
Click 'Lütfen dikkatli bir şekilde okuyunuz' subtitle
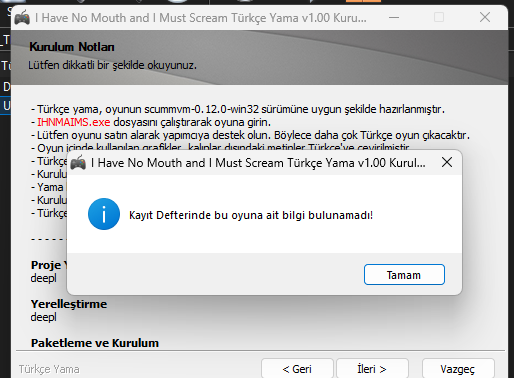pos(112,65)
